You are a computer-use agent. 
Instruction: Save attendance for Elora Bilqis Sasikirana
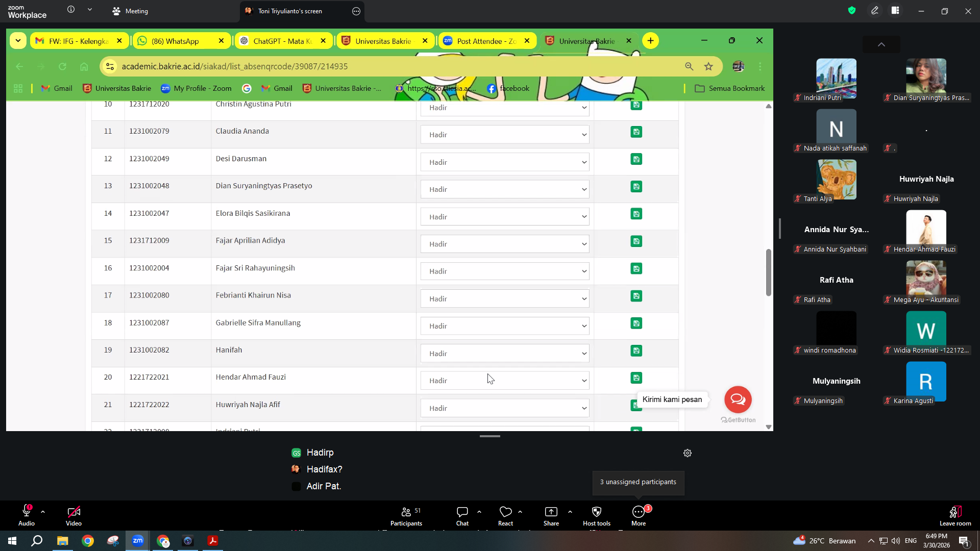click(x=636, y=214)
